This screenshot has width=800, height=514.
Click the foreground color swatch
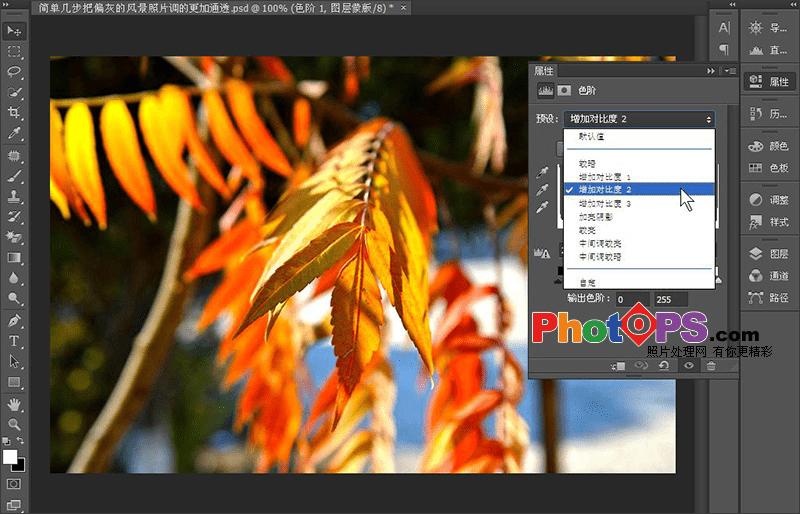click(x=9, y=457)
